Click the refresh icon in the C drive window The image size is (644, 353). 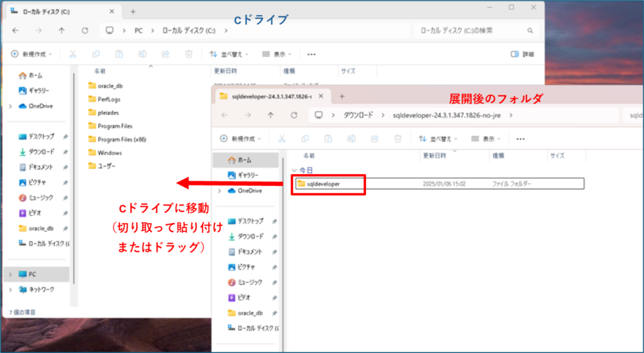[85, 30]
